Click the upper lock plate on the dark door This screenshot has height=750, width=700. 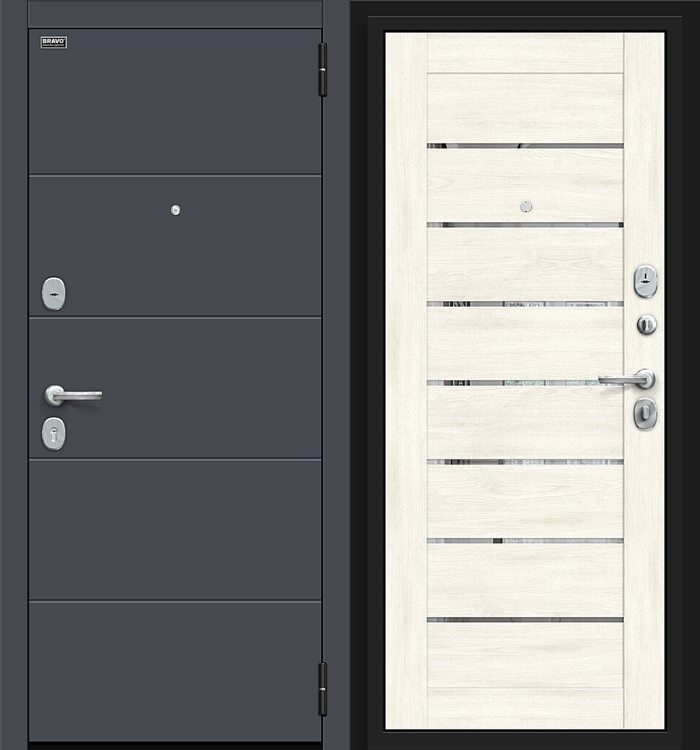coord(54,293)
